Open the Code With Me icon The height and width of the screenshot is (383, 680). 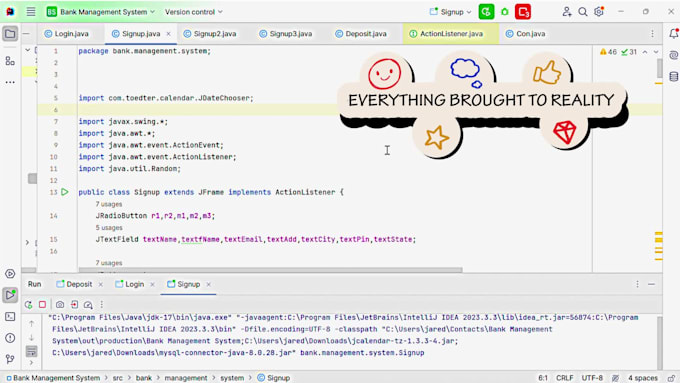click(566, 12)
